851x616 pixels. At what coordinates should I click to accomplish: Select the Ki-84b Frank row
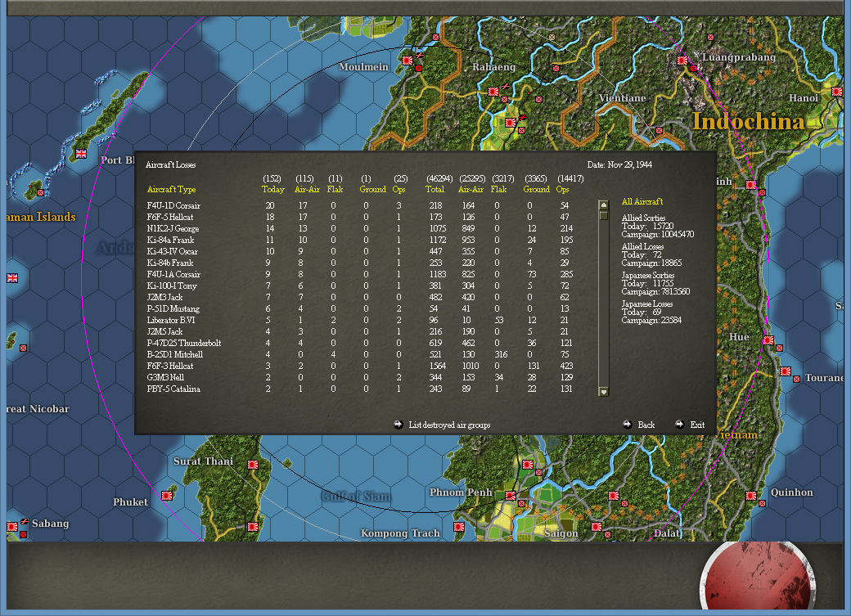point(358,263)
